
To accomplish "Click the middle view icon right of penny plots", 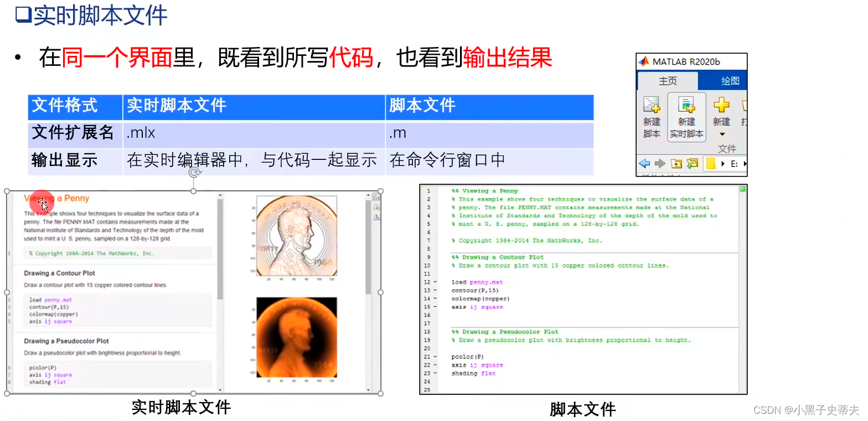I will (377, 207).
